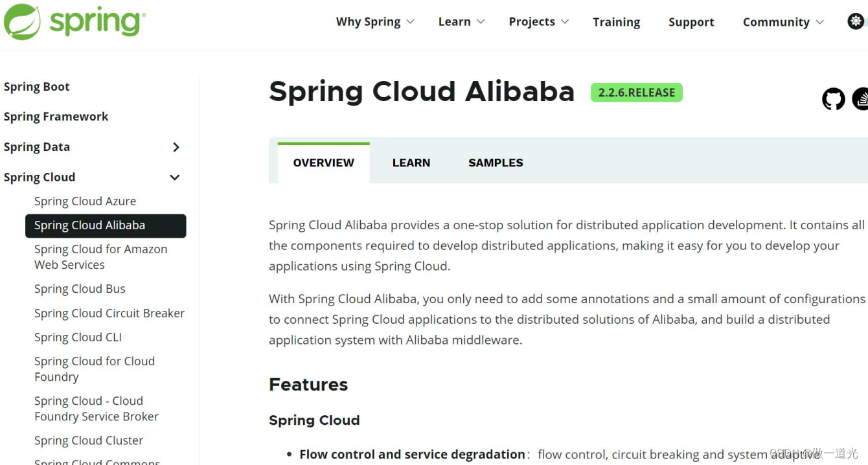
Task: Collapse the Spring Cloud sidebar section
Action: tap(174, 177)
